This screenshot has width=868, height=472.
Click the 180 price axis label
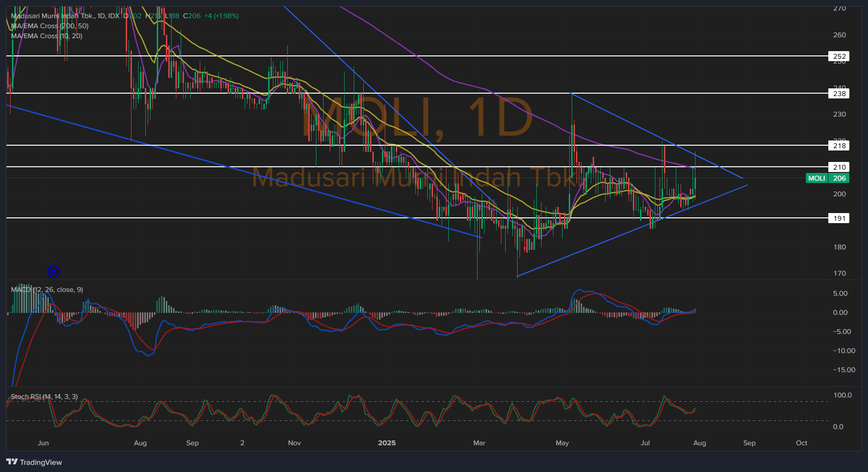839,247
